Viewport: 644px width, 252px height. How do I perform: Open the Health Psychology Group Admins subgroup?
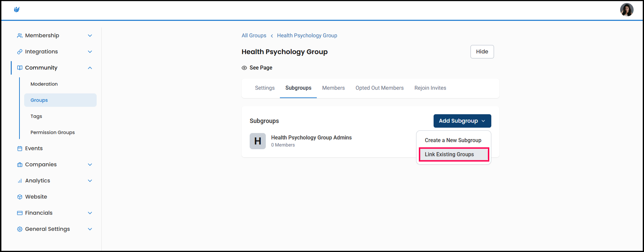pyautogui.click(x=311, y=138)
